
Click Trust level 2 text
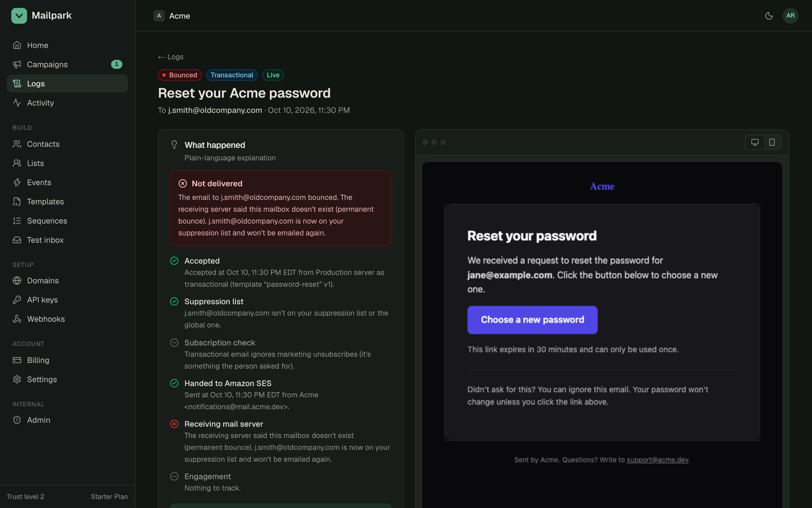[25, 497]
